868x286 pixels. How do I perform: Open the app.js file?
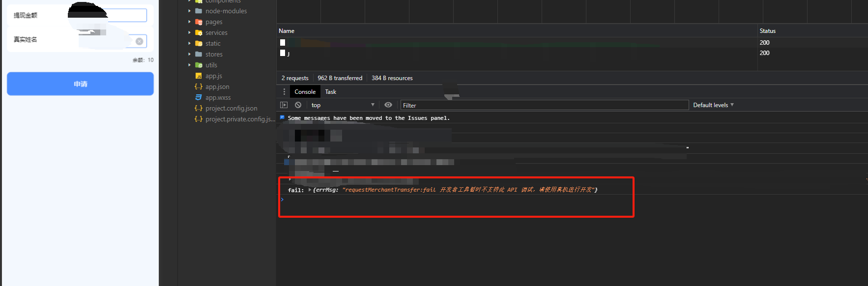tap(214, 76)
